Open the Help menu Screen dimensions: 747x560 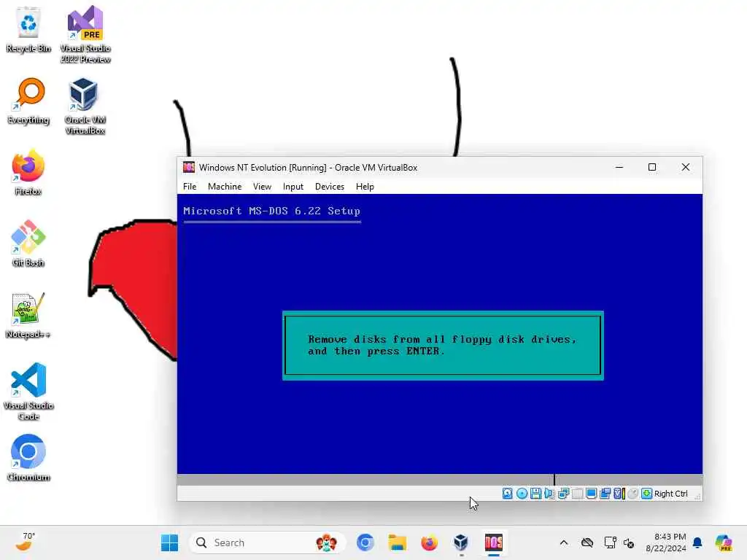[365, 187]
